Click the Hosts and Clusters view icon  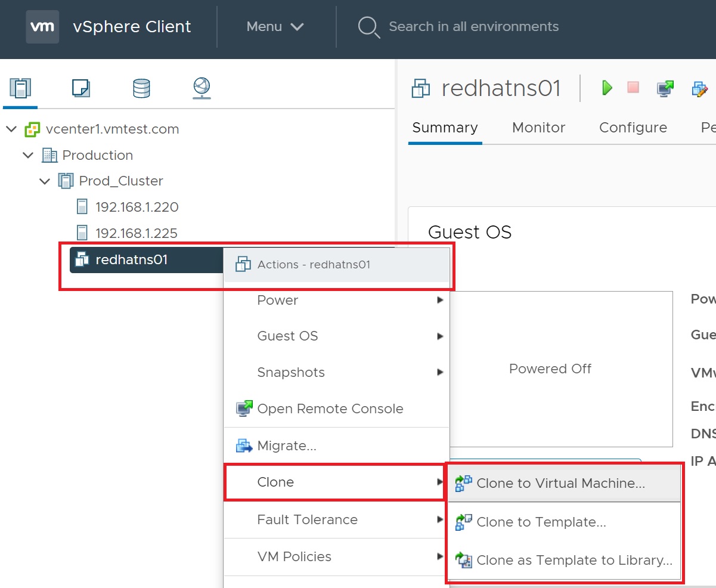tap(20, 88)
